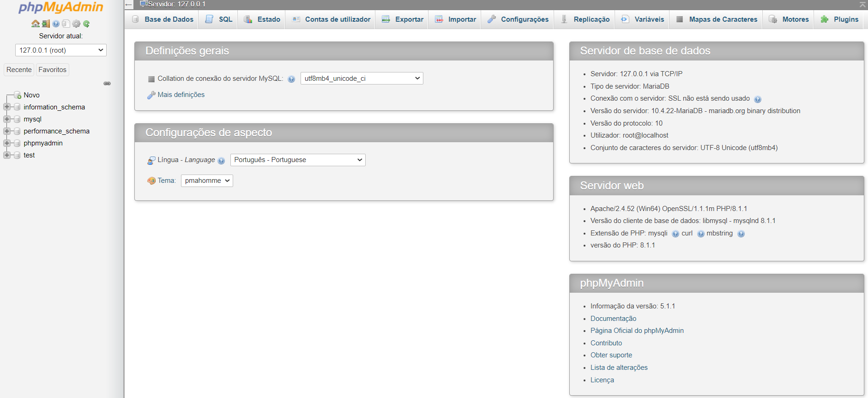Select the mysql database name

pos(33,119)
